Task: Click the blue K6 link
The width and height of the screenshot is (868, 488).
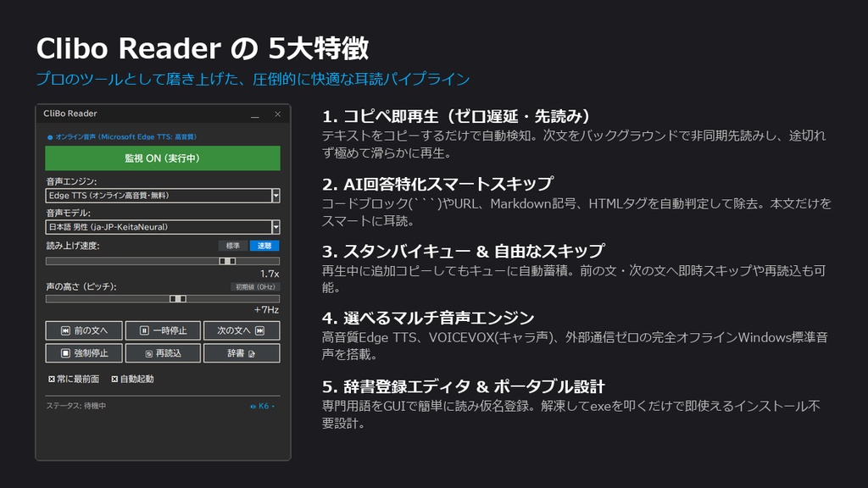Action: (x=263, y=406)
